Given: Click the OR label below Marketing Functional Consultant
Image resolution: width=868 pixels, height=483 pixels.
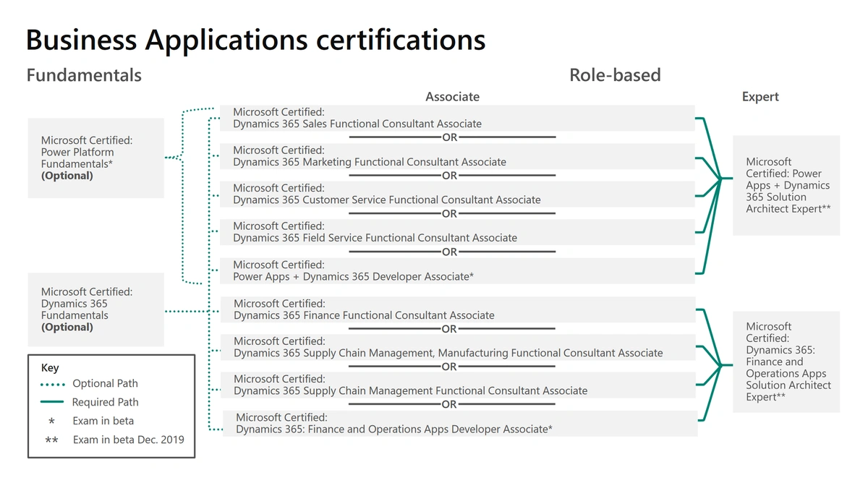Looking at the screenshot, I should pyautogui.click(x=450, y=176).
